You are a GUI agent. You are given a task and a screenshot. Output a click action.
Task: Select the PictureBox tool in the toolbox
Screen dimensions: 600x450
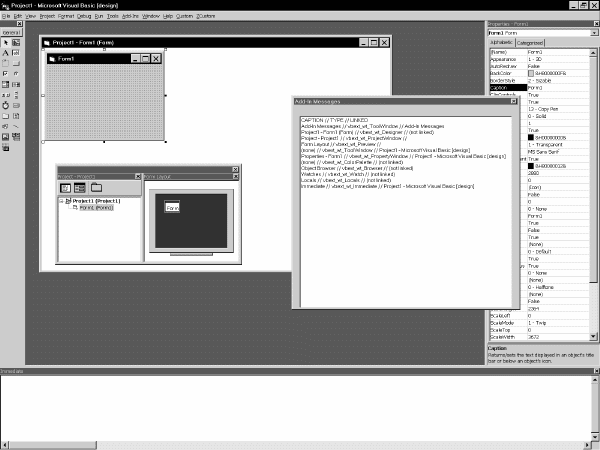tap(16, 42)
